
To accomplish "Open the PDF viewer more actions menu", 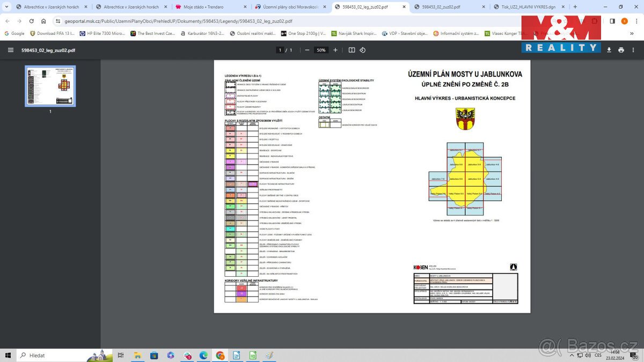I will (633, 50).
